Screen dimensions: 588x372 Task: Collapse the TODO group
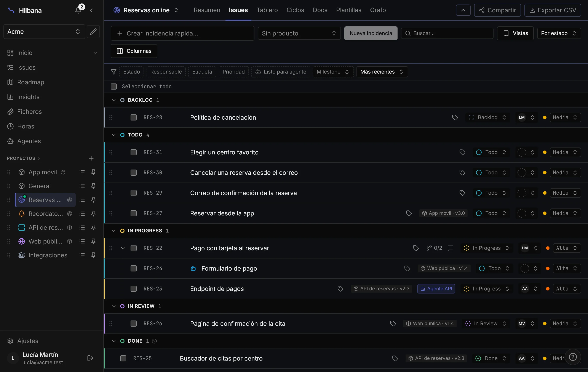(113, 135)
